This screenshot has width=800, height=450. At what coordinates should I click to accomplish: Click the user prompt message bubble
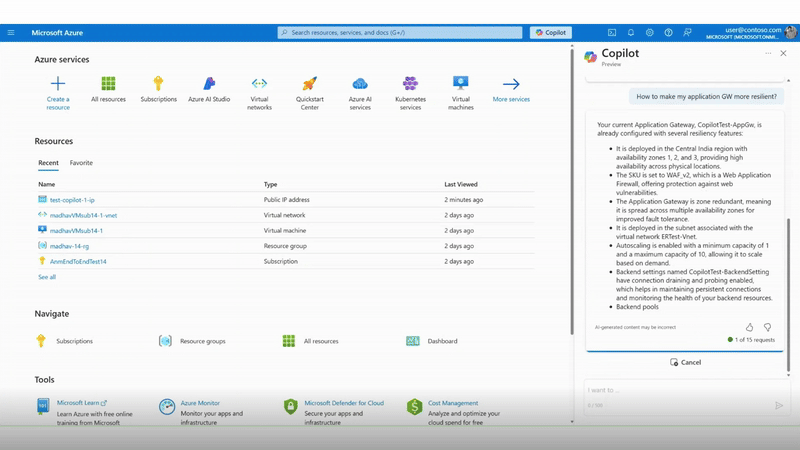[706, 96]
